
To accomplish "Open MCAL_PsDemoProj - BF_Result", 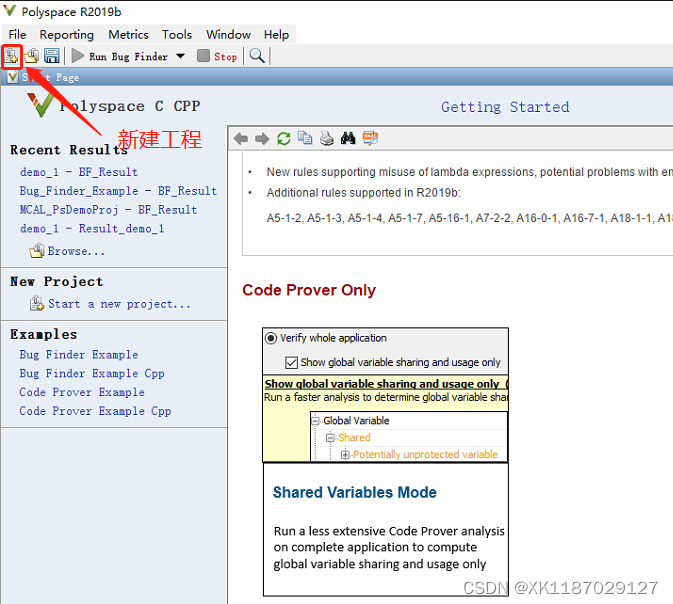I will coord(108,210).
